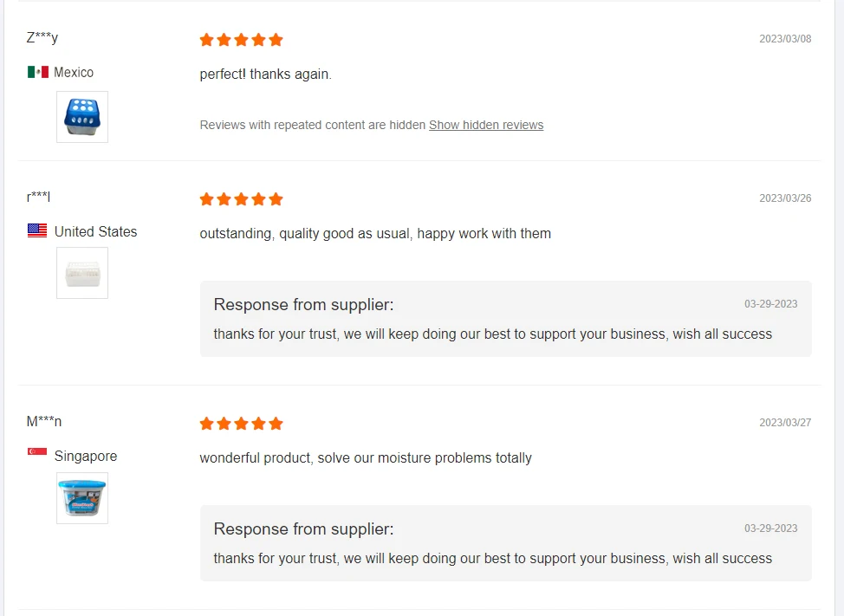
Task: Open the white product thumbnail from r***l
Action: click(82, 273)
